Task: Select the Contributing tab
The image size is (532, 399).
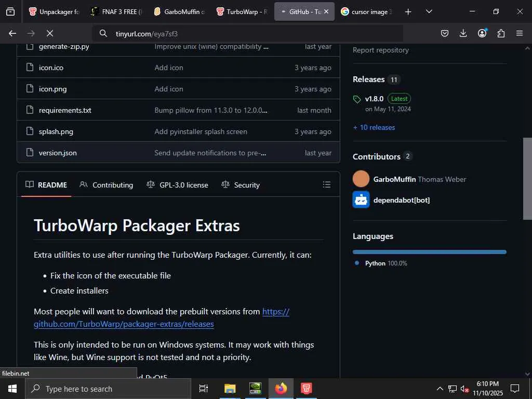Action: [x=106, y=185]
